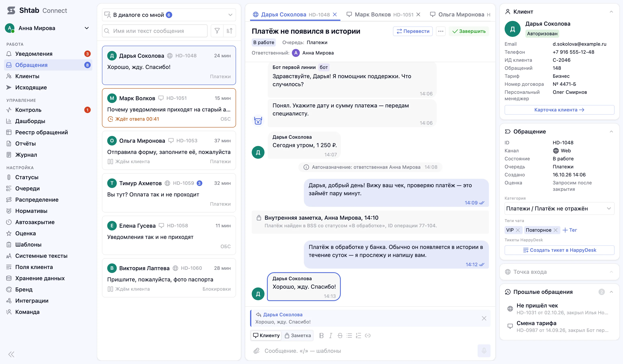Add a new tag with + Тег
Viewport: 623px width, 364px height.
570,230
